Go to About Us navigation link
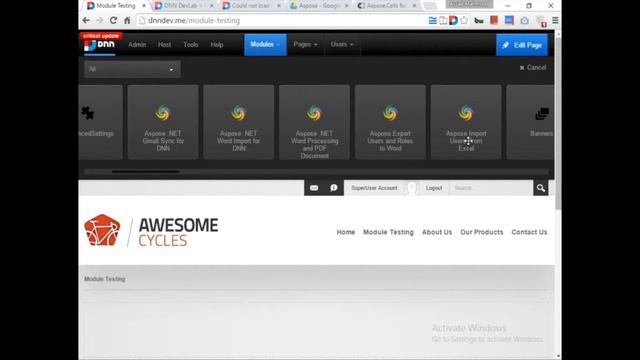 (x=437, y=232)
